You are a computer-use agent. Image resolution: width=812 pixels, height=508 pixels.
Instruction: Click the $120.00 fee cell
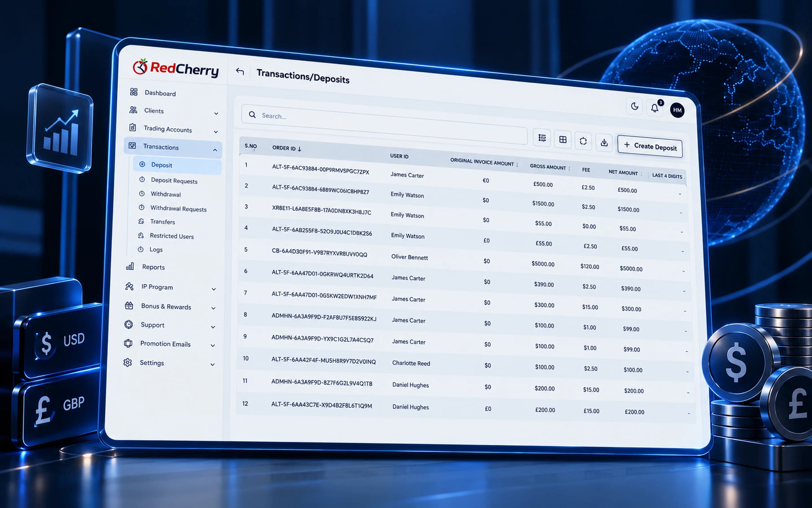tap(590, 266)
